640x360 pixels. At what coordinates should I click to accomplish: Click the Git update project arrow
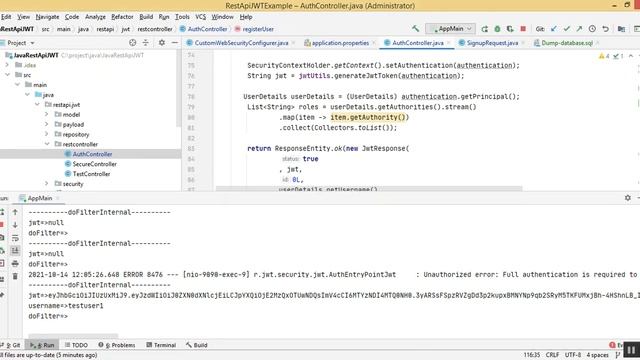point(553,29)
